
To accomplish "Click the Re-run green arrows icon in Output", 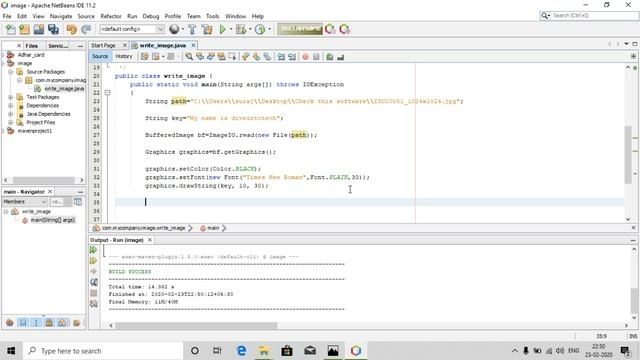I will [x=93, y=250].
